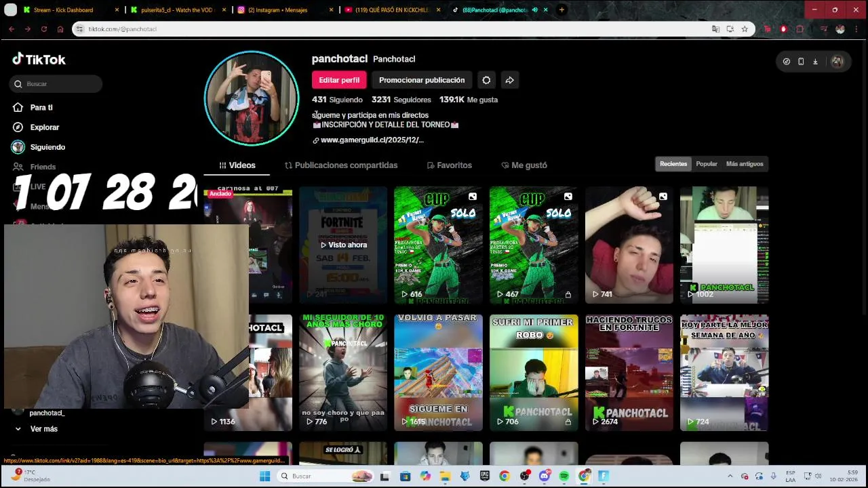Click Promocionar publicación button
This screenshot has width=868, height=488.
pyautogui.click(x=422, y=80)
